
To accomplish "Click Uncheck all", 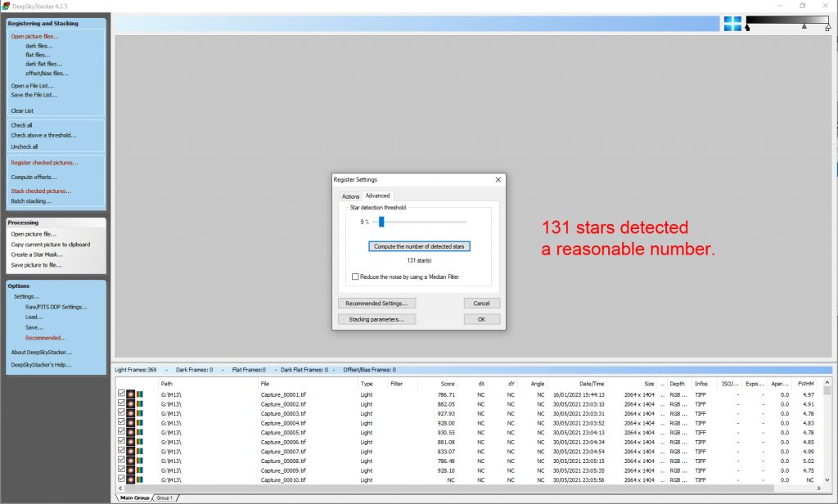I will click(24, 146).
